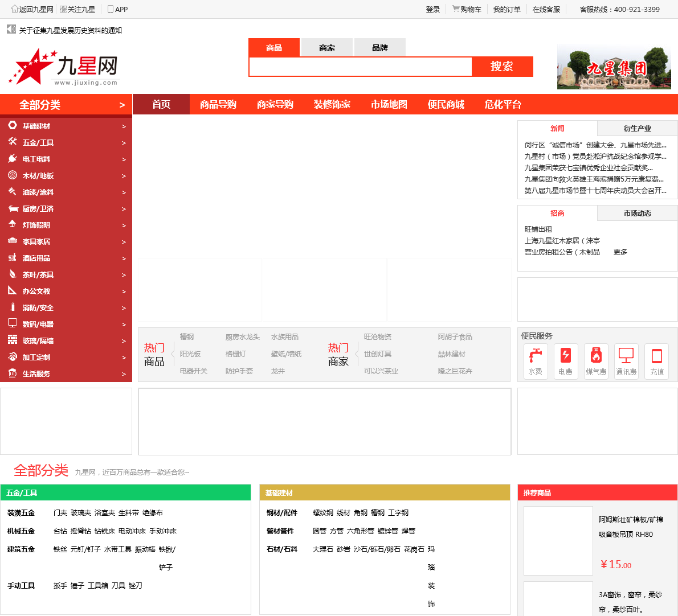Click the 油漆/涂料 paint icon

[x=13, y=191]
